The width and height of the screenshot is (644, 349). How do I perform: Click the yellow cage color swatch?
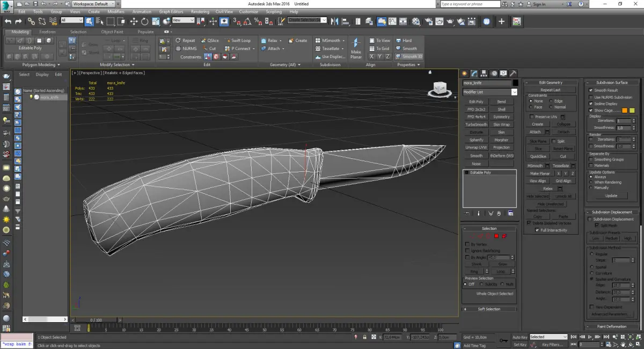(x=632, y=111)
